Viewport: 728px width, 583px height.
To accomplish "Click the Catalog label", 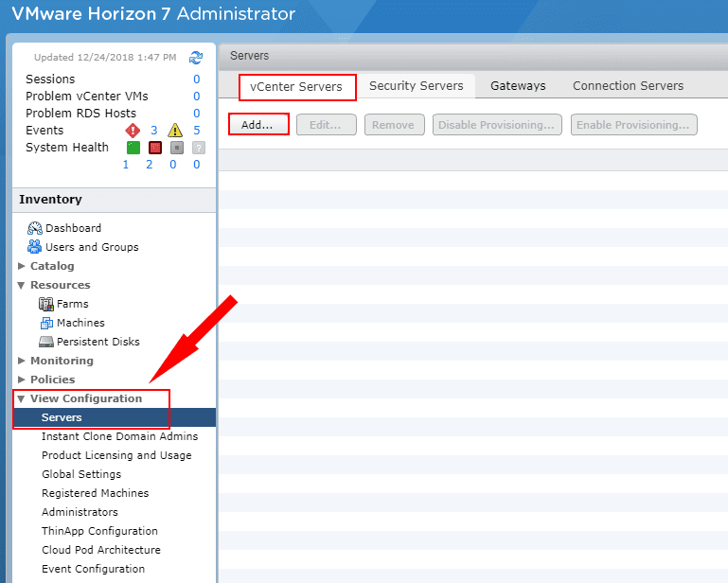I will 52,266.
